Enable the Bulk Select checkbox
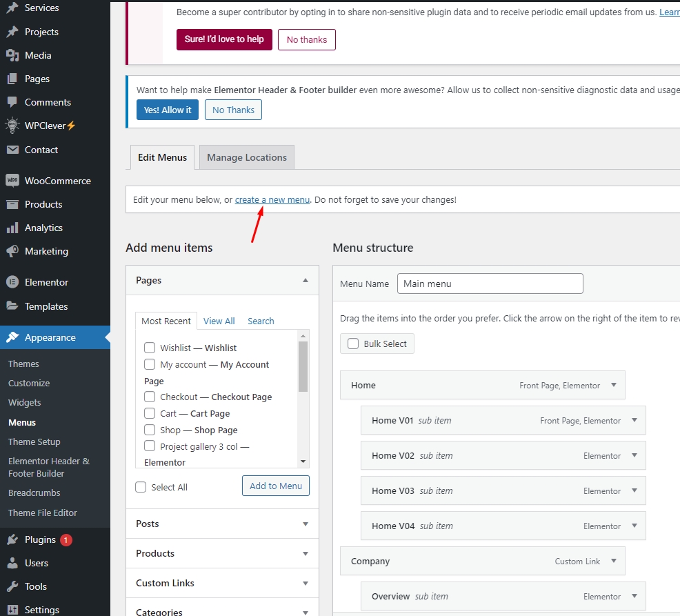The height and width of the screenshot is (616, 680). click(353, 344)
